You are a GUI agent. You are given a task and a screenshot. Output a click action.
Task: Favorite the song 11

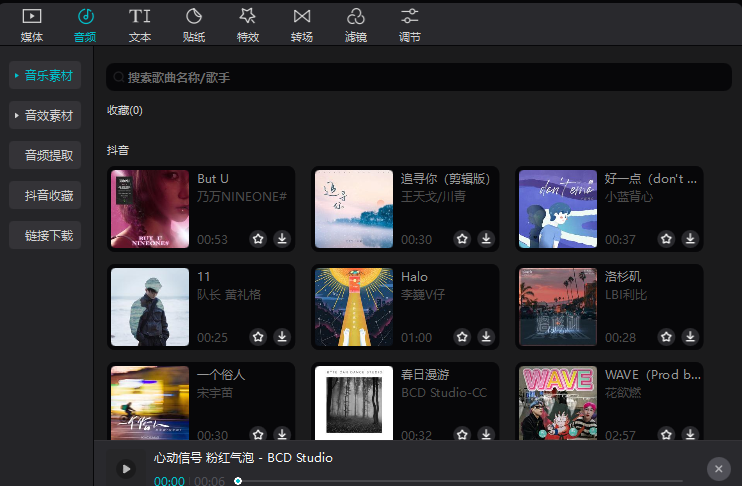(258, 336)
